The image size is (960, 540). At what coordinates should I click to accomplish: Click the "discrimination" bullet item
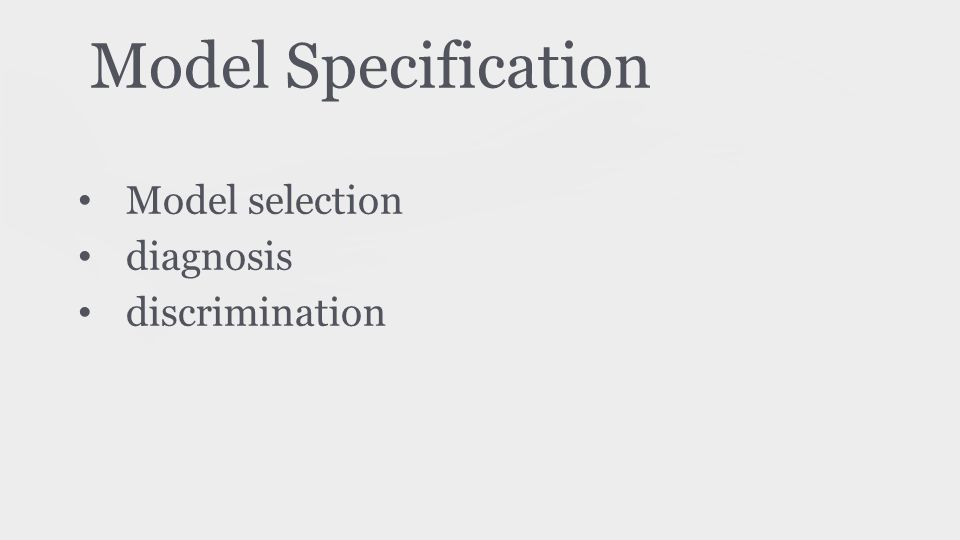click(255, 312)
